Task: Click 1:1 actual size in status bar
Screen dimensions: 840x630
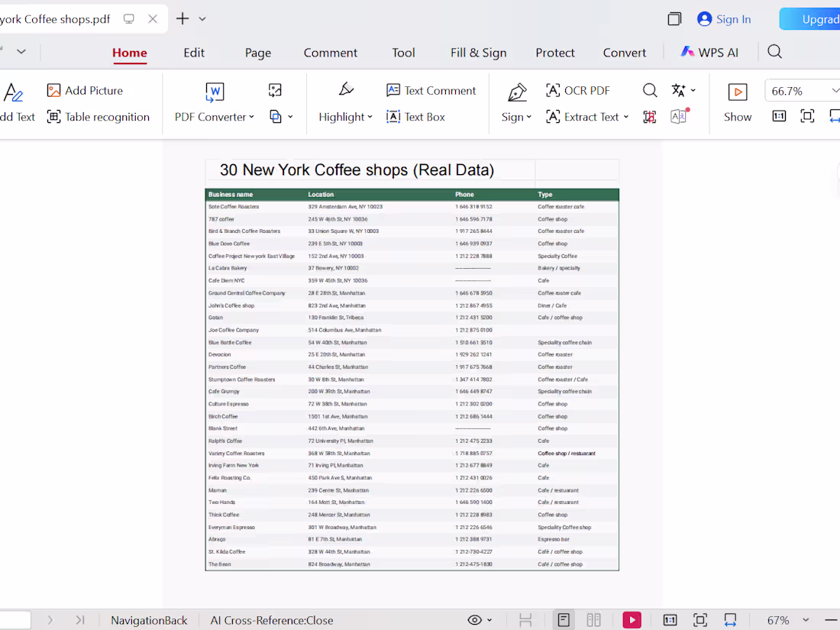Action: [670, 620]
